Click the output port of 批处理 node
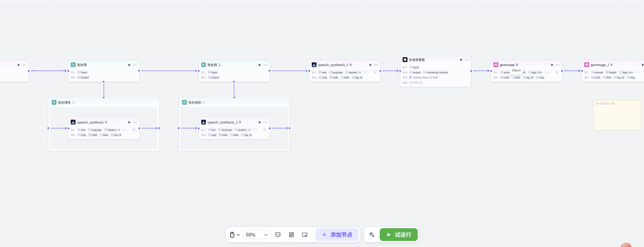 [139, 71]
